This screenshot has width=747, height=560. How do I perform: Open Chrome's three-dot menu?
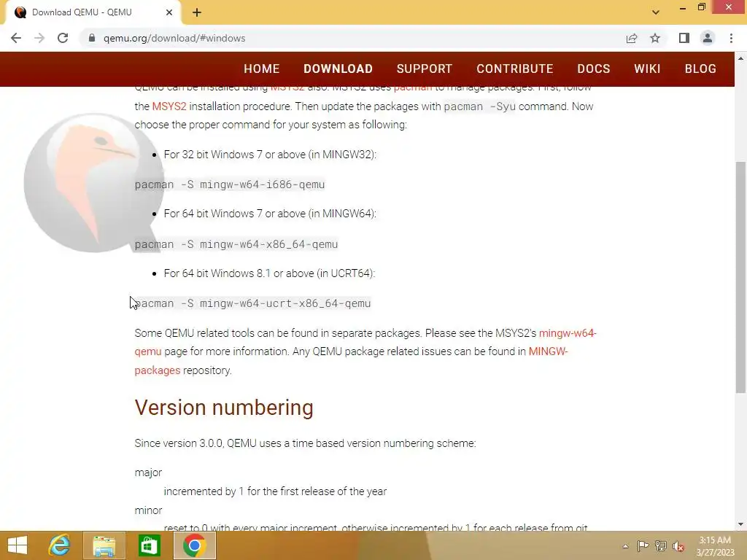point(731,38)
